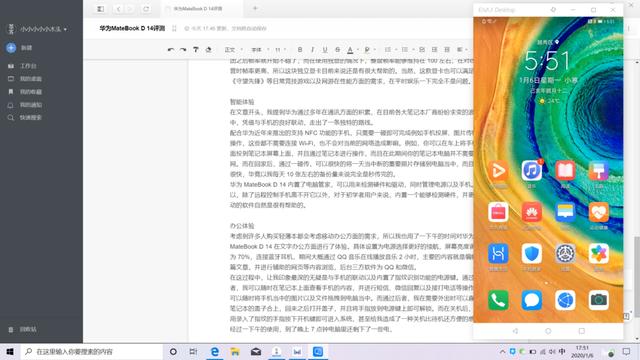The height and width of the screenshot is (360, 640).
Task: Open the desktop item in sidebar
Action: (x=24, y=79)
